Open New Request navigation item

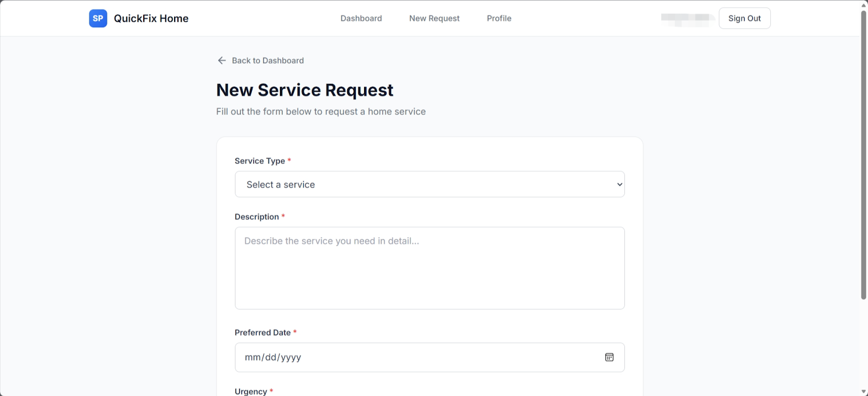(435, 18)
